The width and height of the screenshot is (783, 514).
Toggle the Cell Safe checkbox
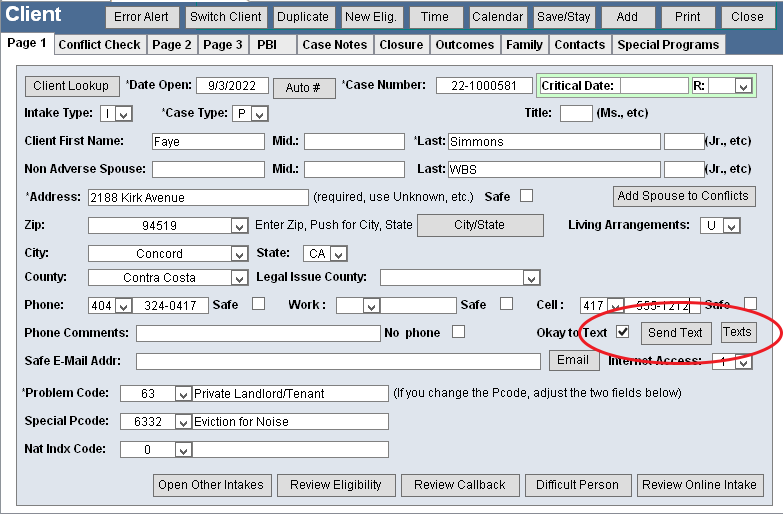(751, 303)
